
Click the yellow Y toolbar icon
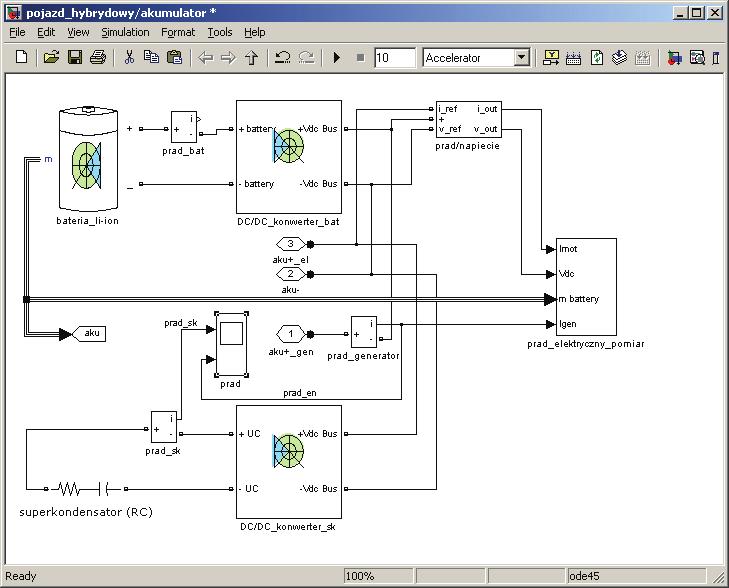pos(551,58)
